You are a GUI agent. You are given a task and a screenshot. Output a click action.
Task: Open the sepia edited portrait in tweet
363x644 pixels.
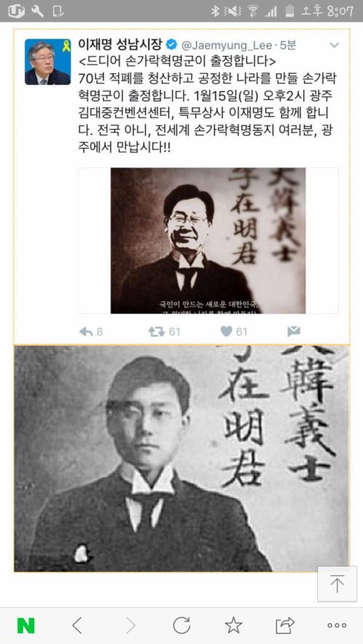point(208,241)
